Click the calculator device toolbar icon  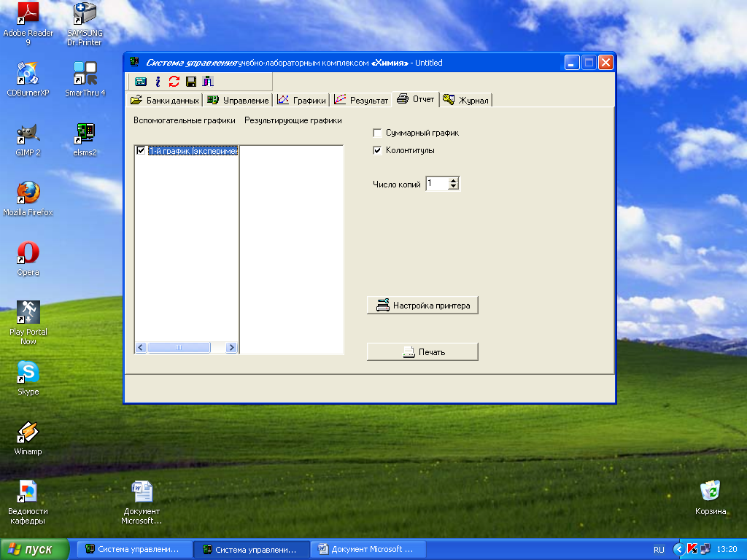click(x=141, y=82)
